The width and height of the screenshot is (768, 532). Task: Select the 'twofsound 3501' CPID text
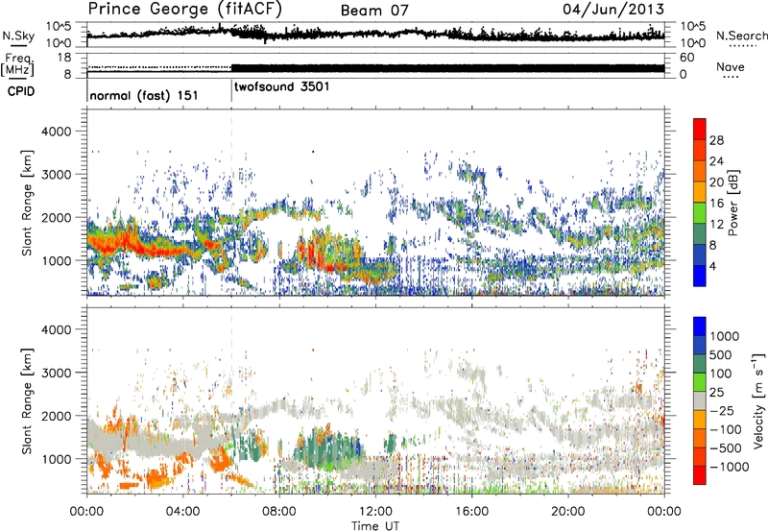(x=281, y=86)
